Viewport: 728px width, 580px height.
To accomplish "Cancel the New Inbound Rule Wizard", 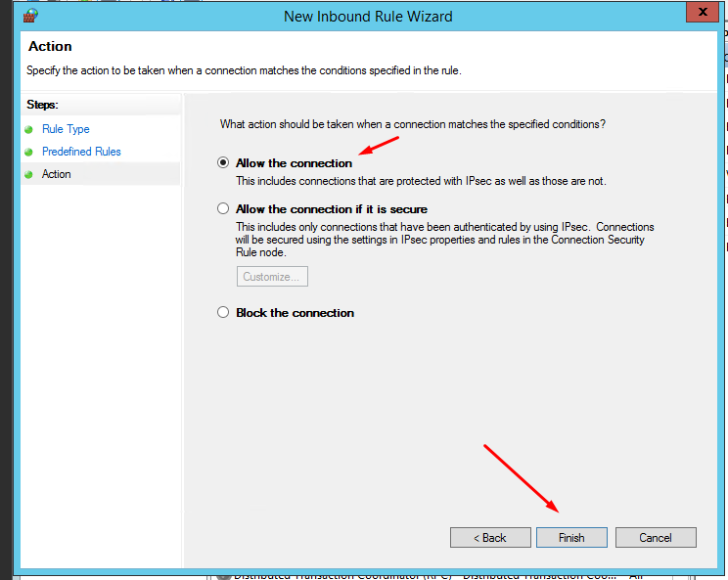I will coord(656,538).
